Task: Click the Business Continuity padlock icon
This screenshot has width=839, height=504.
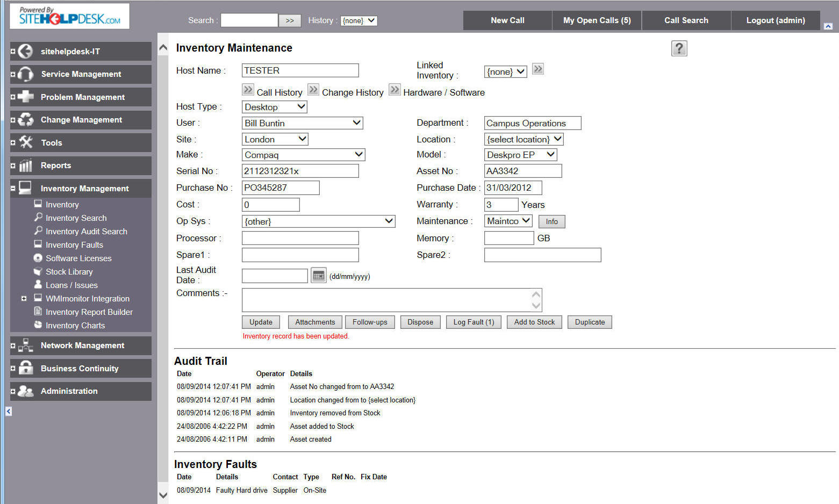Action: pos(25,368)
